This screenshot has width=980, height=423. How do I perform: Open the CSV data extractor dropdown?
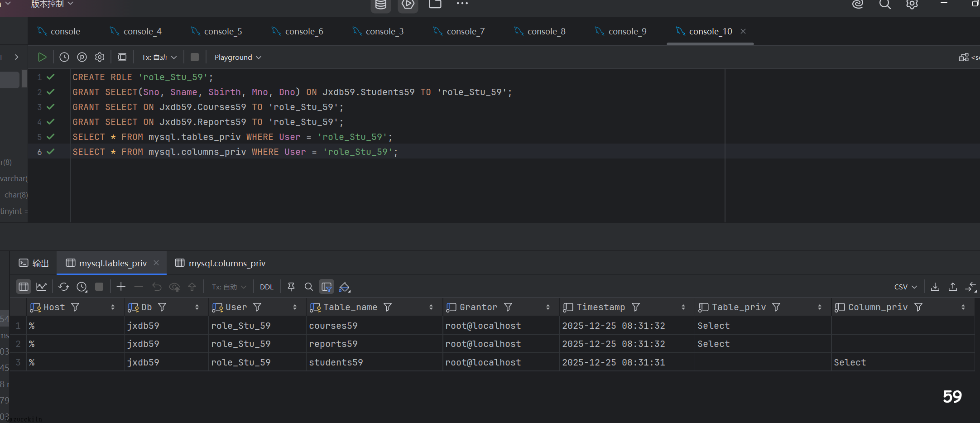(905, 287)
